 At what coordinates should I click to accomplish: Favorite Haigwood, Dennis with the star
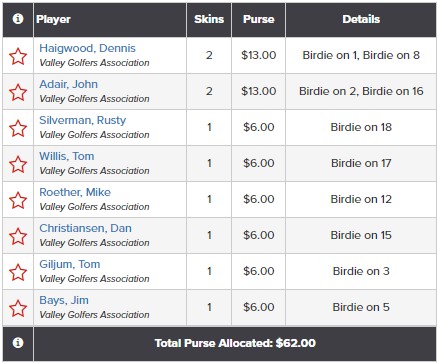tap(18, 56)
